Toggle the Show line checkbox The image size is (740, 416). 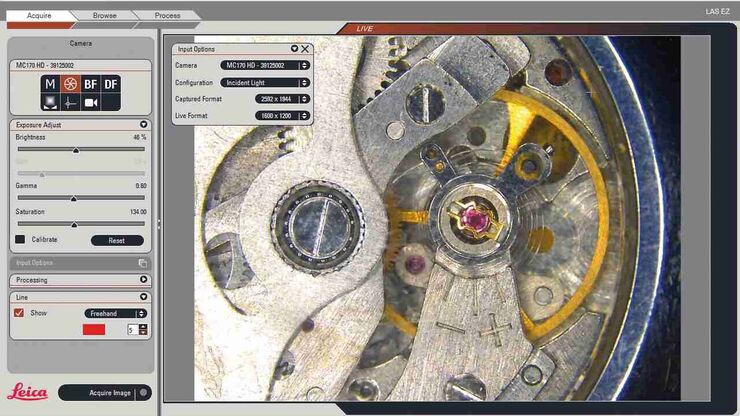[x=19, y=313]
